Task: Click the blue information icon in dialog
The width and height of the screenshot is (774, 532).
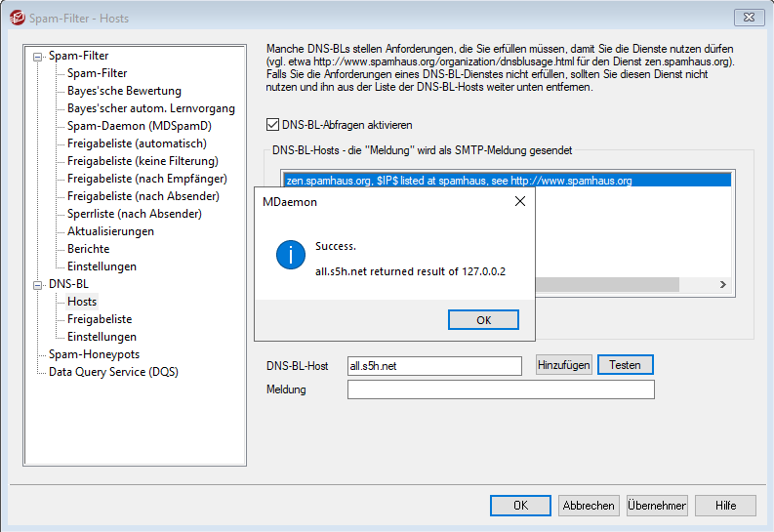Action: point(289,256)
